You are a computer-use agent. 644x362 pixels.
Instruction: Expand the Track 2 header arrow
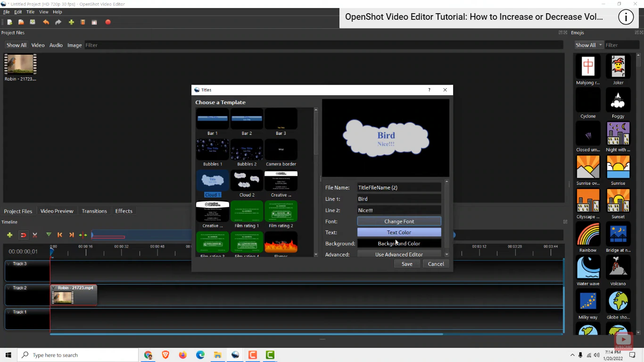(x=9, y=288)
